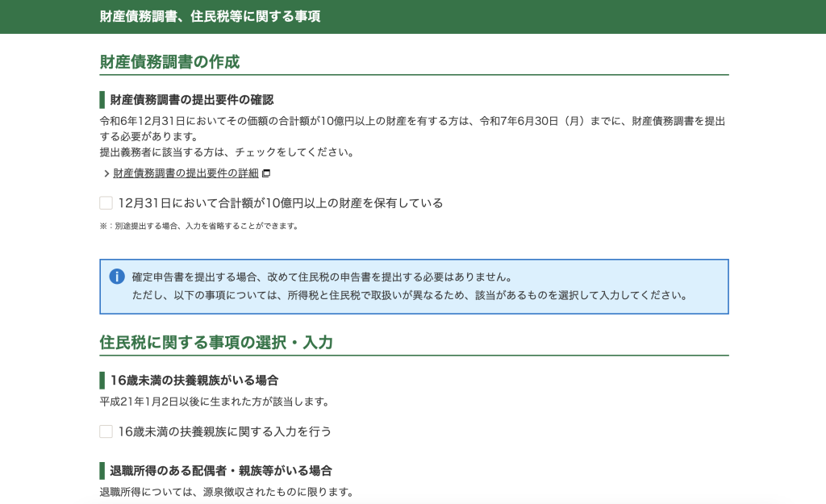Click the blue info icon in notice box
This screenshot has height=504, width=826.
[117, 277]
